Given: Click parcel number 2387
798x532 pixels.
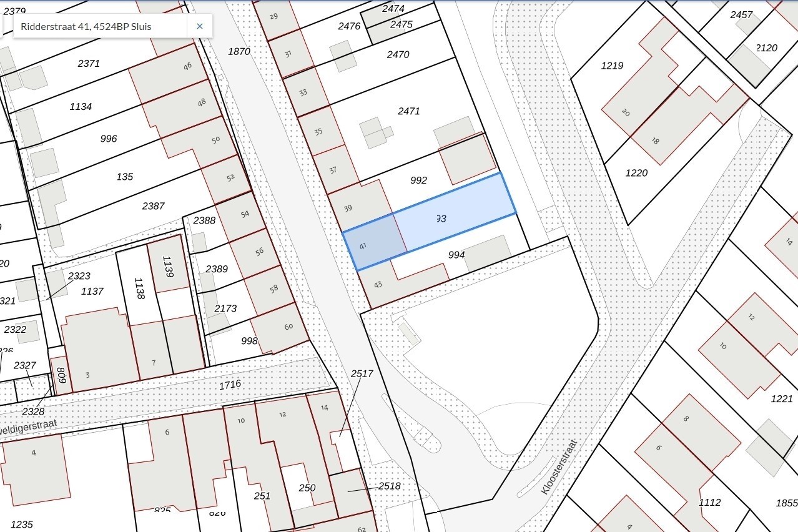Looking at the screenshot, I should tap(154, 206).
